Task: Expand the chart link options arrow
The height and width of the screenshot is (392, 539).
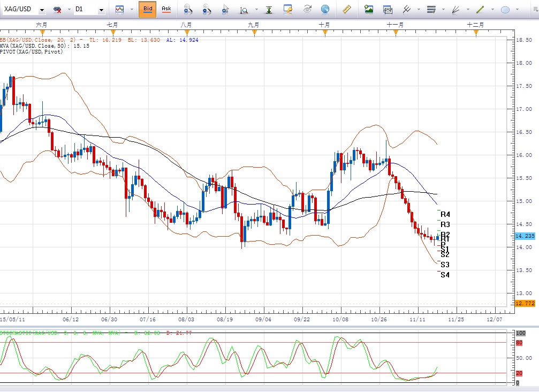Action: [69, 10]
